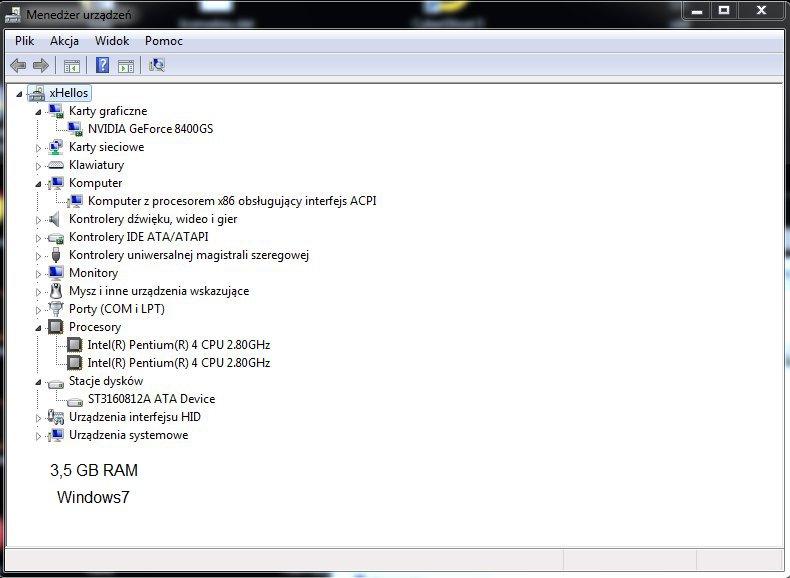Image resolution: width=790 pixels, height=578 pixels.
Task: Click the Stacje dysków drive icon
Action: coord(55,384)
